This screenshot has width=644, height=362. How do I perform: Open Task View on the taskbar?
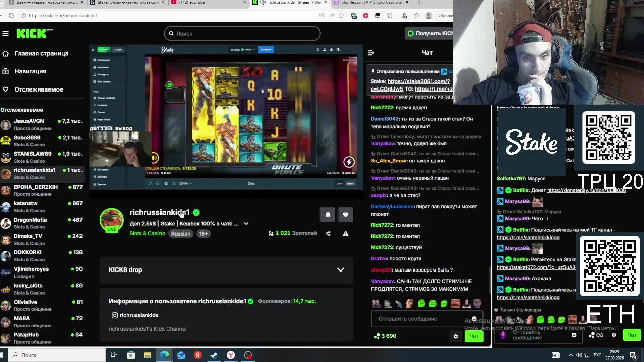tap(114, 355)
